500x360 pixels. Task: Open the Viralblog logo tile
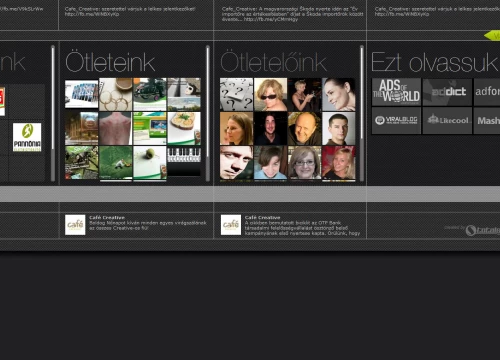pos(396,121)
